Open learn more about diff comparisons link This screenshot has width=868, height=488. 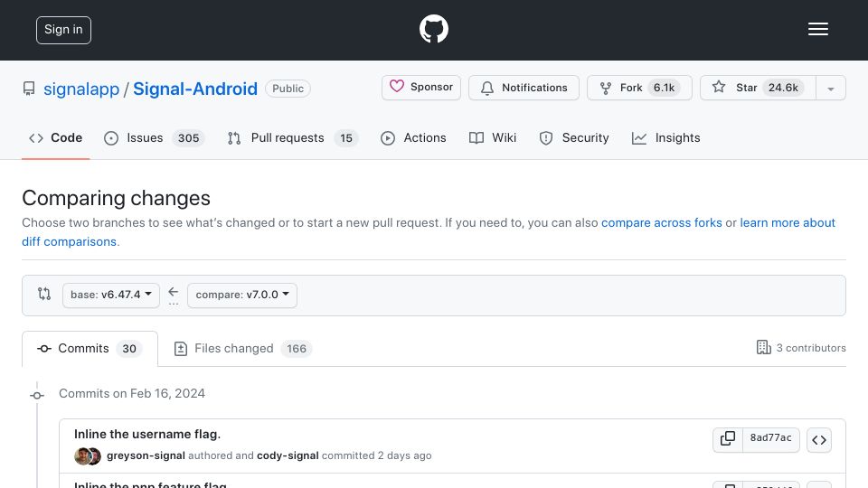788,222
